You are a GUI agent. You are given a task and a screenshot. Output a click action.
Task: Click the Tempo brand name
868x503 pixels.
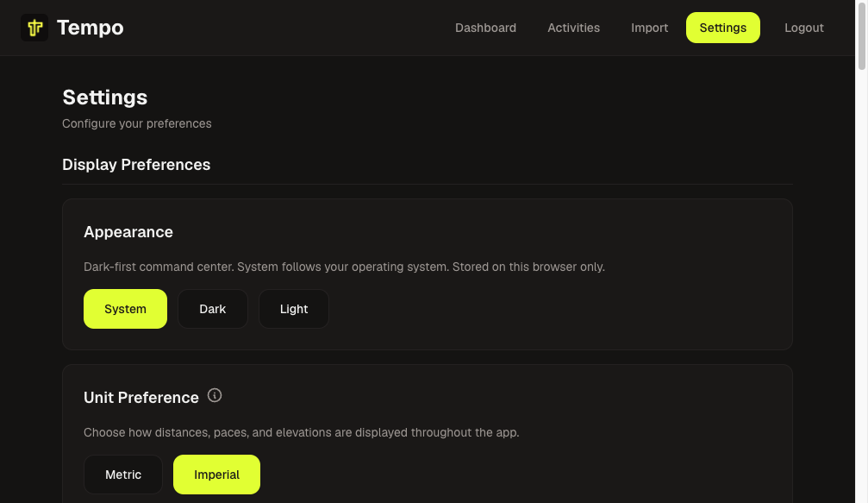(x=91, y=28)
